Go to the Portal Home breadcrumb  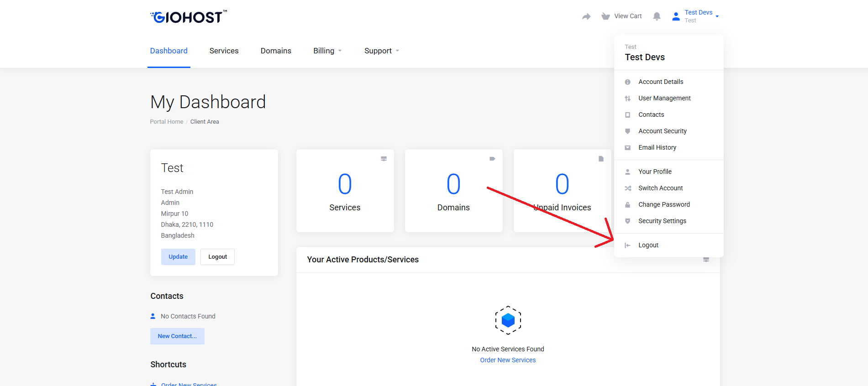tap(167, 122)
